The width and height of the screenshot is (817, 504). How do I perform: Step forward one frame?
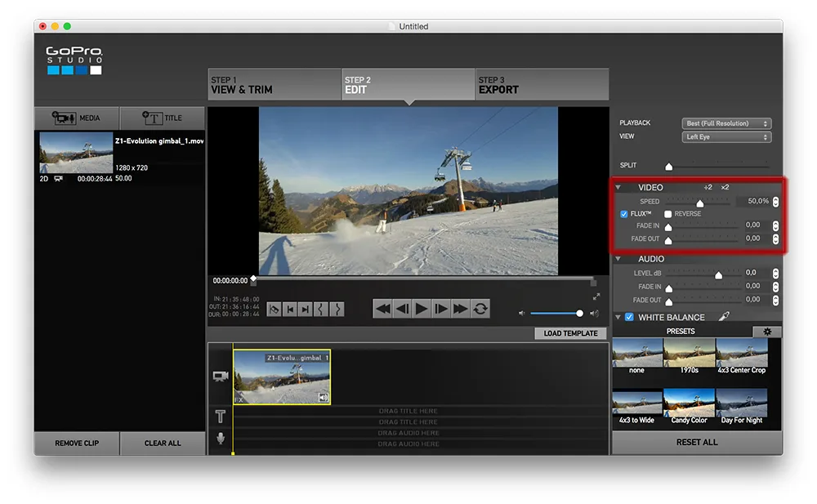tap(441, 309)
